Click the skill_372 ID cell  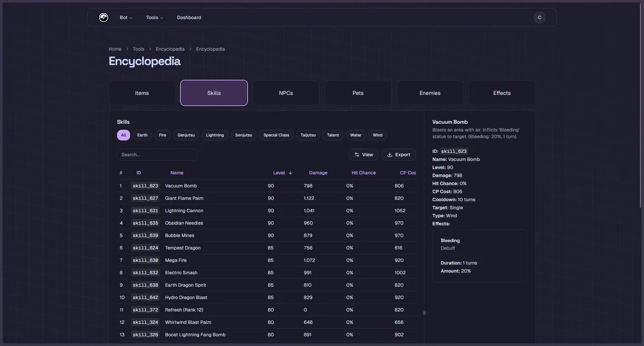pos(145,310)
